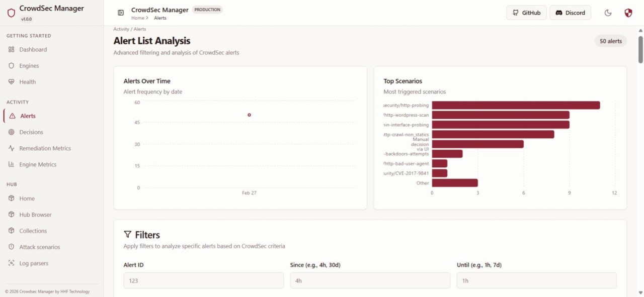644x297 pixels.
Task: Switch to dark mode moon icon
Action: tap(608, 13)
